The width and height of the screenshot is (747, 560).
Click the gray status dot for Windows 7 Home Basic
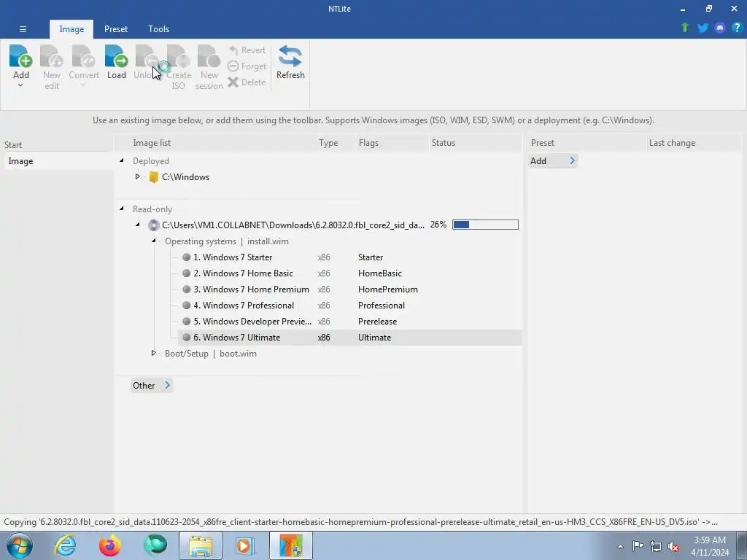186,273
